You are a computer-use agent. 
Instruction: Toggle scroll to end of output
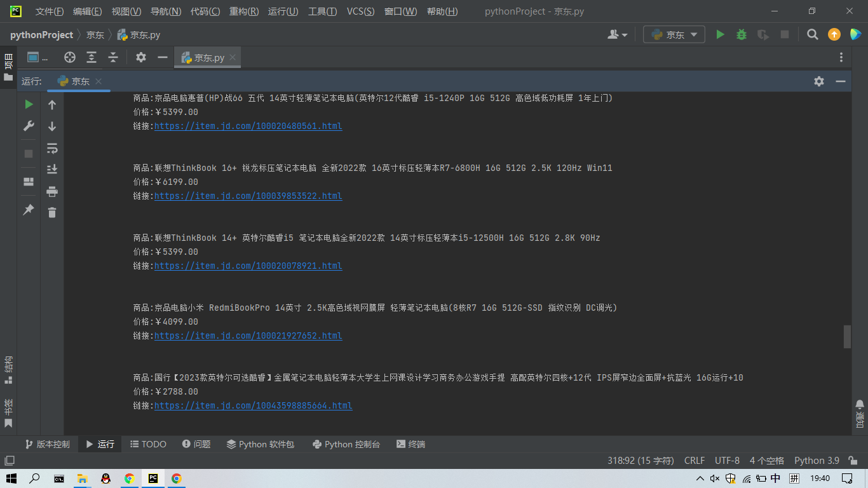[52, 169]
